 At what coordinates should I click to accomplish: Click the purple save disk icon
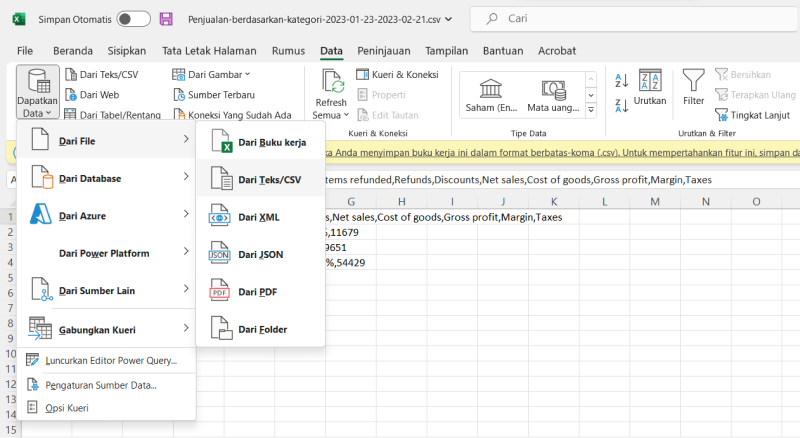166,19
